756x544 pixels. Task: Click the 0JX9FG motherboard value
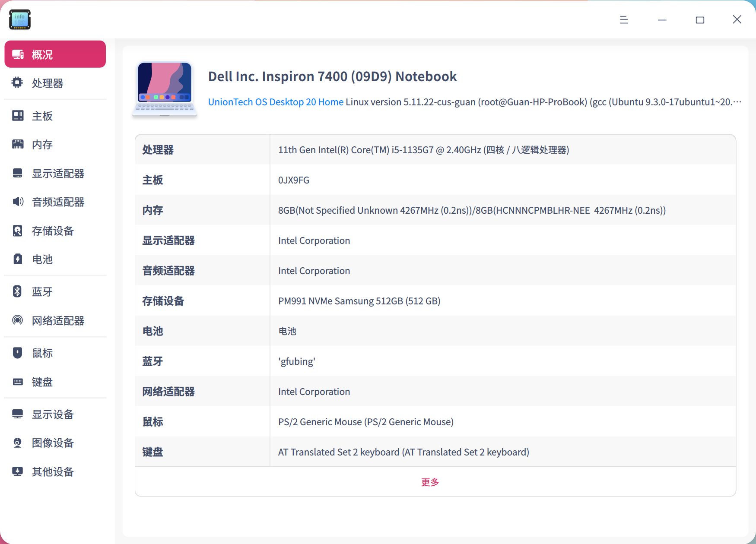(x=294, y=180)
